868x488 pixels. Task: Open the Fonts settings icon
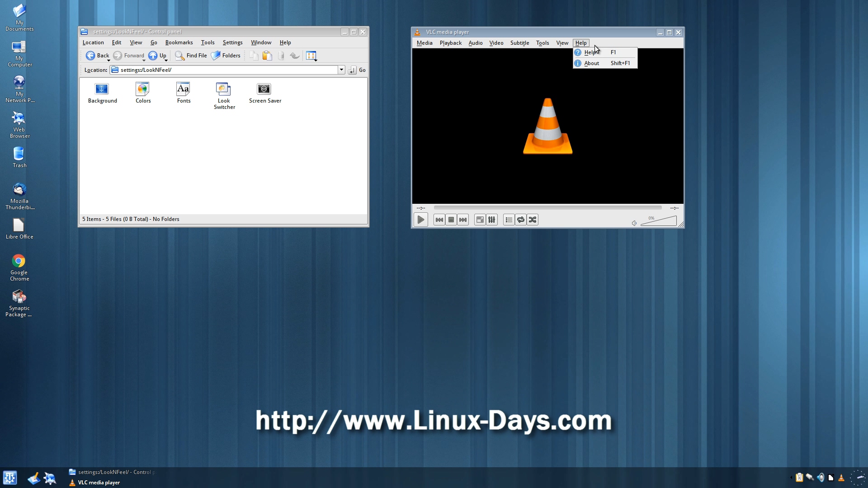184,93
